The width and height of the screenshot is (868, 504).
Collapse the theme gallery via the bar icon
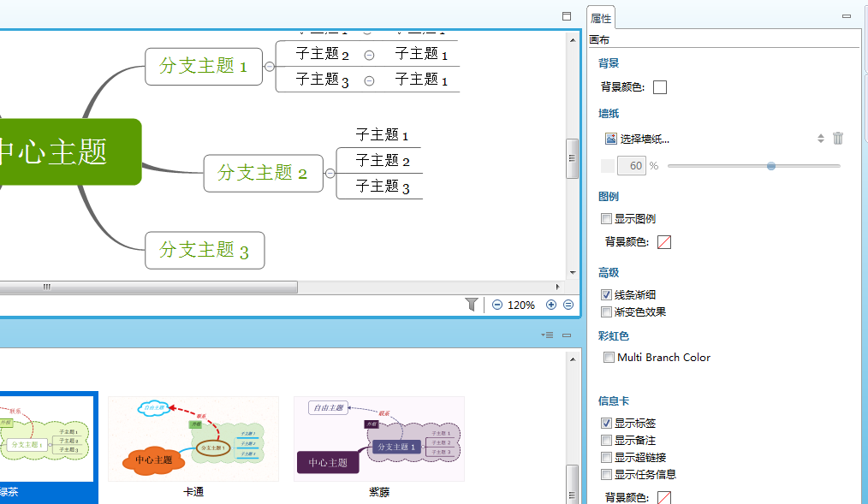566,335
